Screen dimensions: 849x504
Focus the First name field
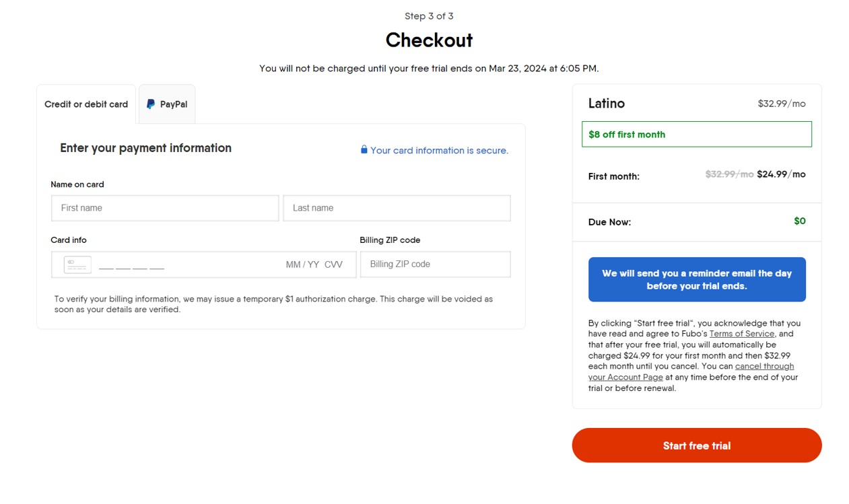click(165, 208)
